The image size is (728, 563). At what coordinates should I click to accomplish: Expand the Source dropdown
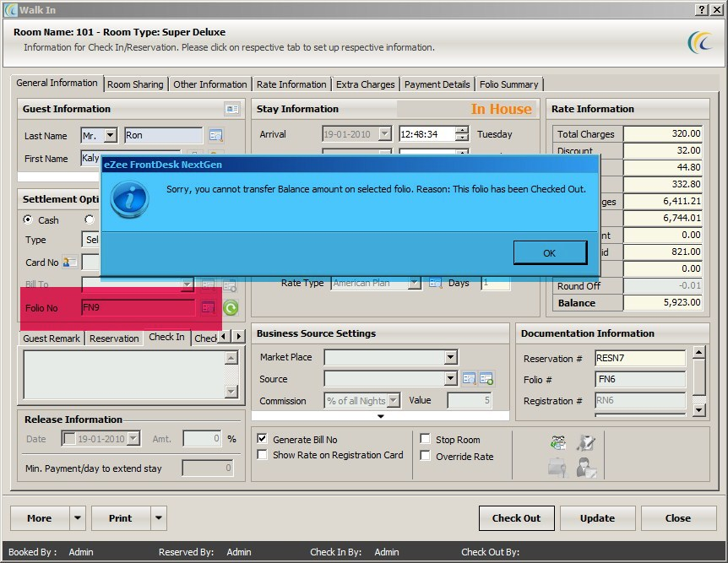pyautogui.click(x=450, y=379)
